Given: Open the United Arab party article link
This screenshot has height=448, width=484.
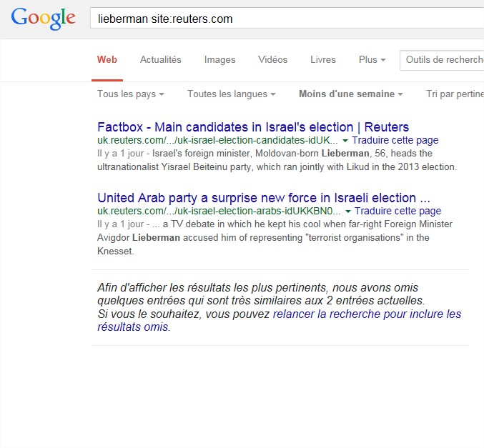Looking at the screenshot, I should click(263, 198).
